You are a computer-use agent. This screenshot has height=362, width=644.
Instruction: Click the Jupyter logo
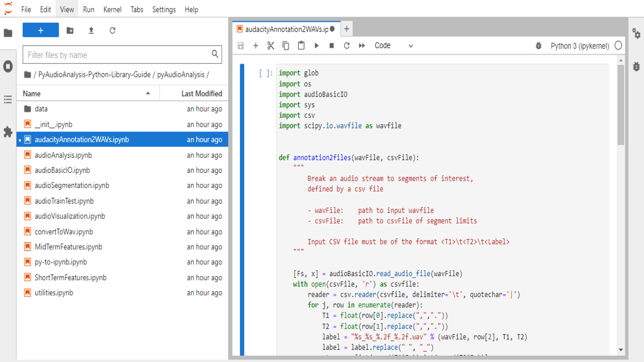(x=8, y=9)
